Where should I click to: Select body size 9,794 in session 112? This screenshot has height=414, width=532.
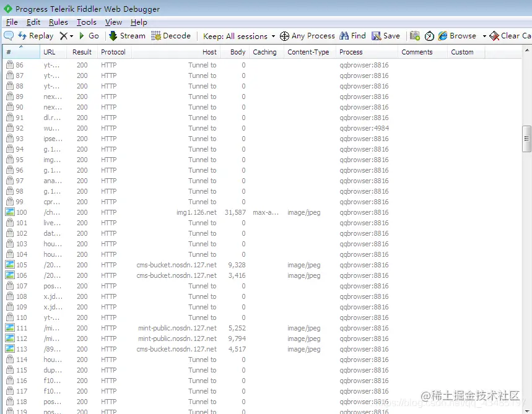click(x=237, y=339)
